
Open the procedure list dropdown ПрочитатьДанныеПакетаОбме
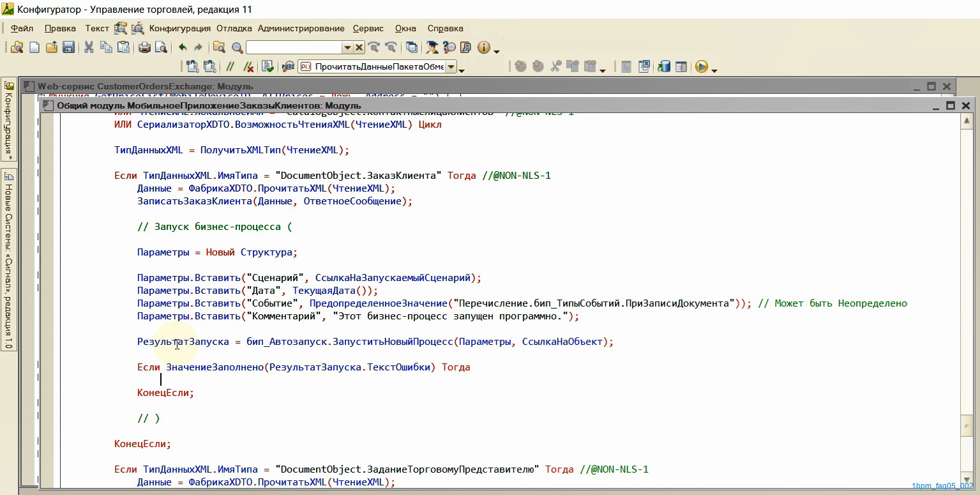coord(451,66)
